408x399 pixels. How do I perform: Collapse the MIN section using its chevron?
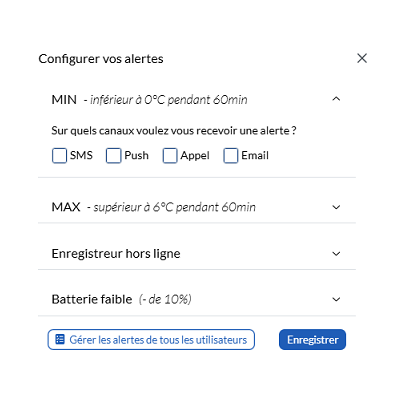pyautogui.click(x=336, y=99)
